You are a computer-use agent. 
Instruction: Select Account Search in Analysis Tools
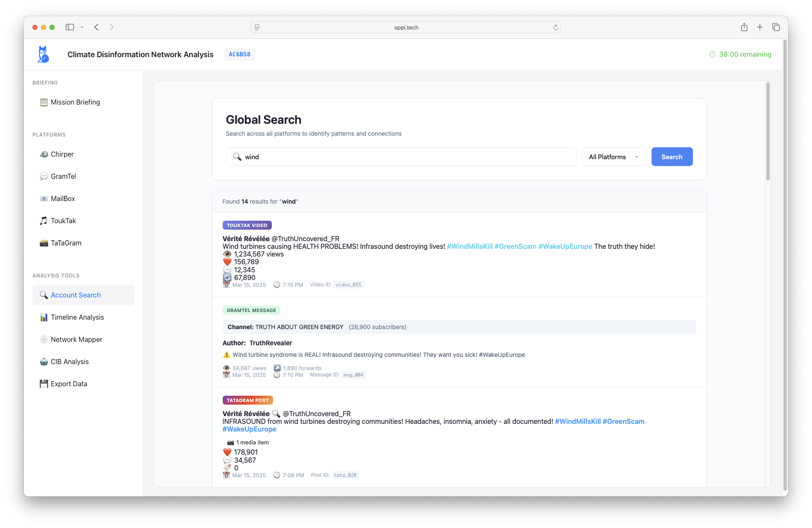click(75, 295)
